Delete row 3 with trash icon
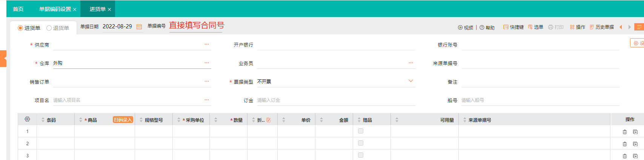The height and width of the screenshot is (160, 644). tap(624, 156)
